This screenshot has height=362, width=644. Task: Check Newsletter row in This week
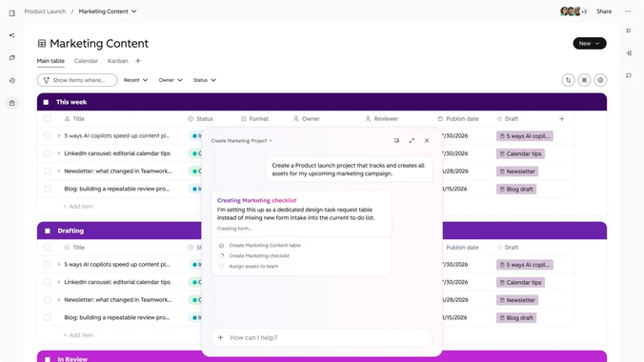(x=48, y=171)
